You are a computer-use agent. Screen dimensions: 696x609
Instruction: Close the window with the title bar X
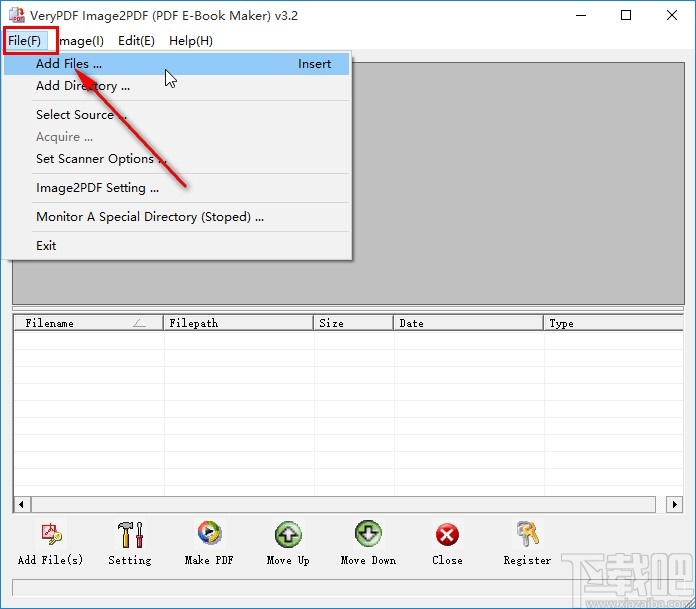(x=672, y=15)
